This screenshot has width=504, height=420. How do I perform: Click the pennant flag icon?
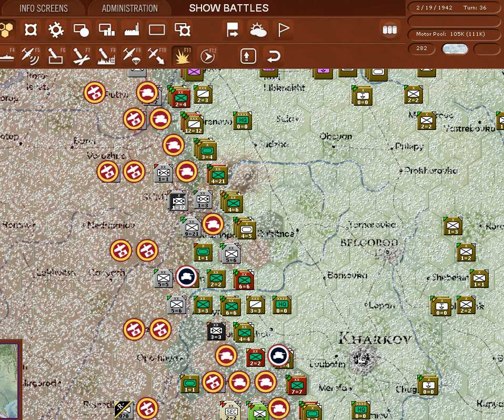283,30
